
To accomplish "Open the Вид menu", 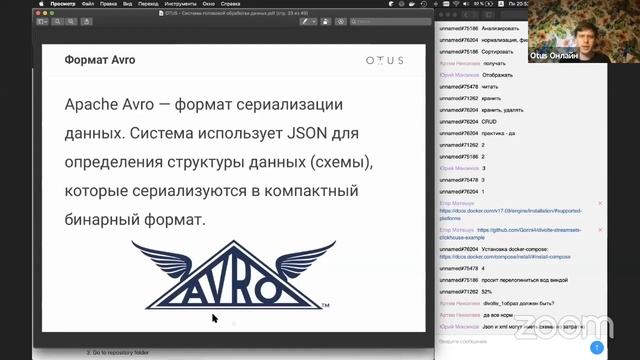I will 127,4.
